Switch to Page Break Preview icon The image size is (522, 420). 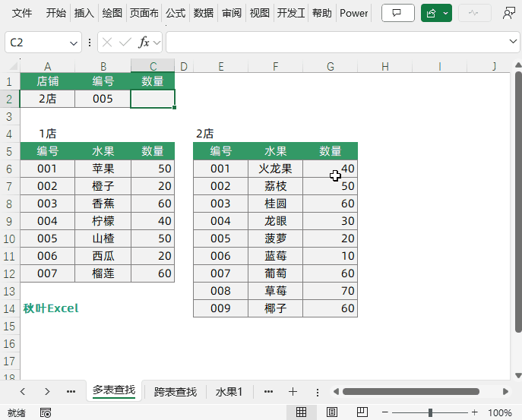tap(362, 412)
